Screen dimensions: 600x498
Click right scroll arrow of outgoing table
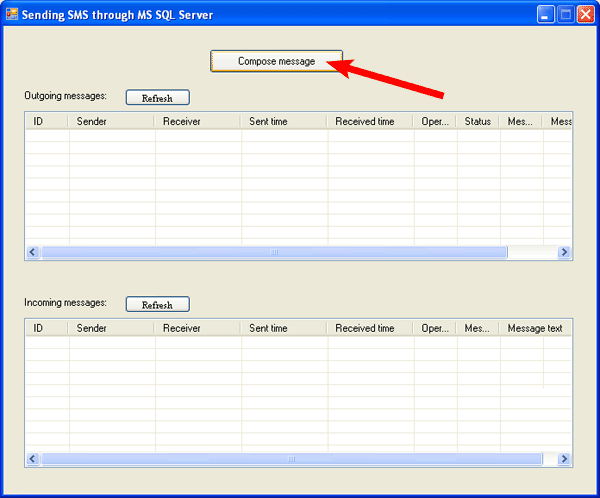tap(564, 252)
